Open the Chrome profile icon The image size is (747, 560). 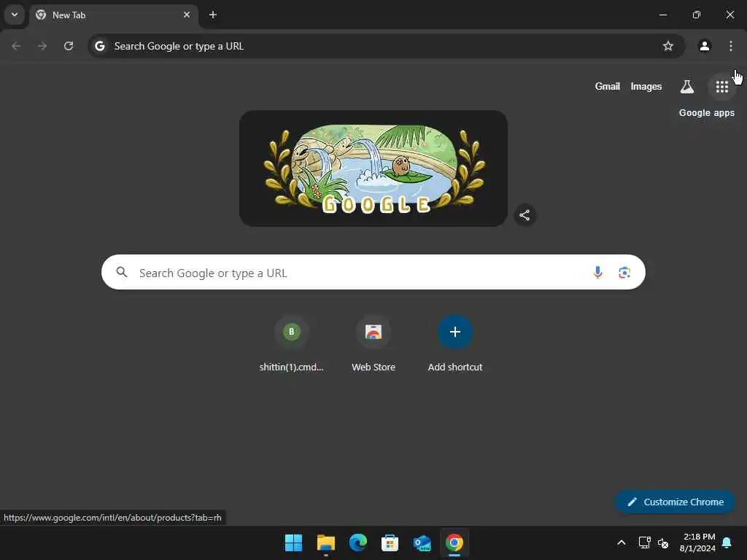coord(705,46)
